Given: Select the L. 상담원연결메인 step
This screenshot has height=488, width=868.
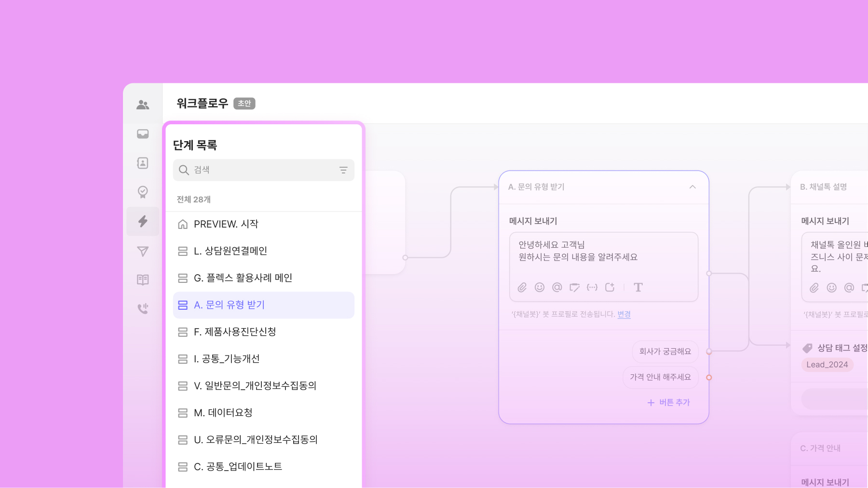Looking at the screenshot, I should coord(263,251).
